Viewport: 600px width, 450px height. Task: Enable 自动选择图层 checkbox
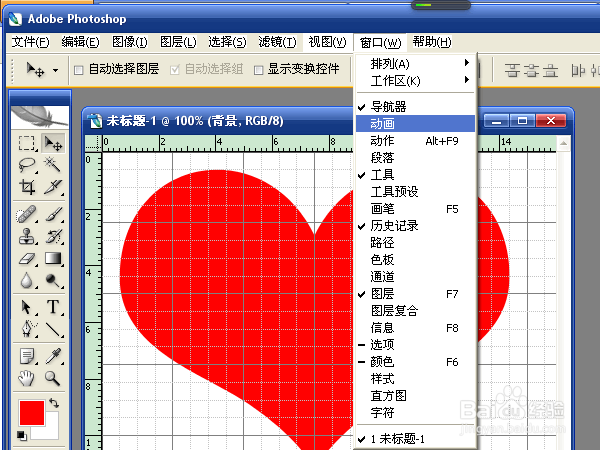[x=78, y=70]
